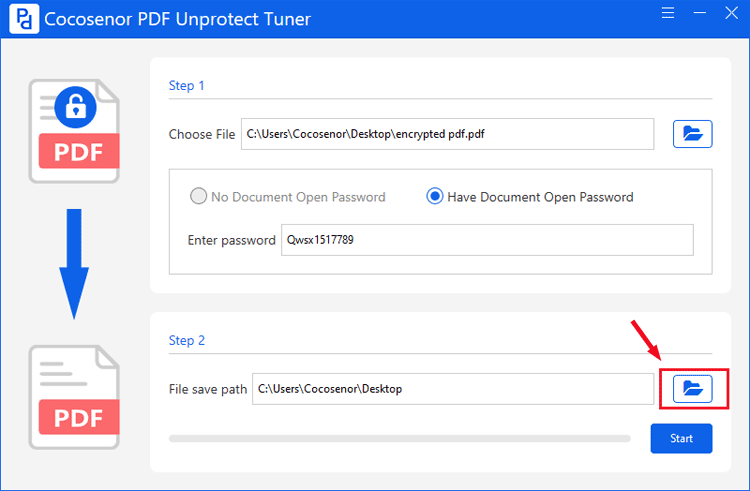Viewport: 750px width, 491px height.
Task: Browse for the file save path folder
Action: [692, 389]
